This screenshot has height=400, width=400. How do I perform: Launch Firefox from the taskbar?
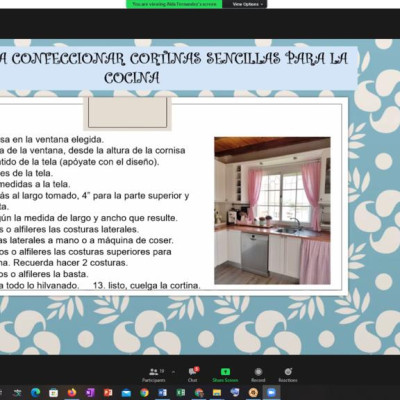[72, 393]
